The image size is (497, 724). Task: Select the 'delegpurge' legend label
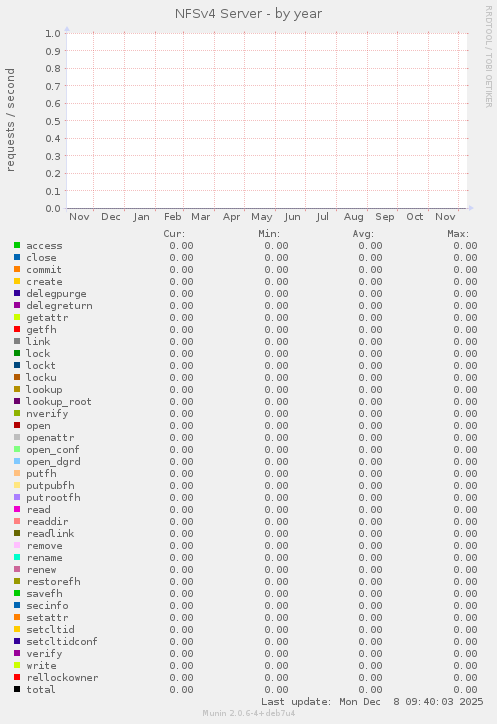coord(56,294)
